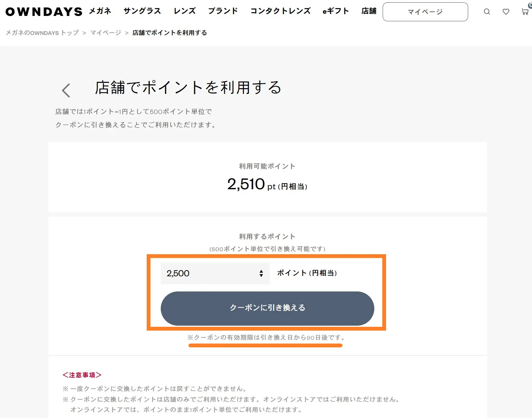Click the 店舗でポイントを利用する breadcrumb
The image size is (532, 418).
(169, 33)
